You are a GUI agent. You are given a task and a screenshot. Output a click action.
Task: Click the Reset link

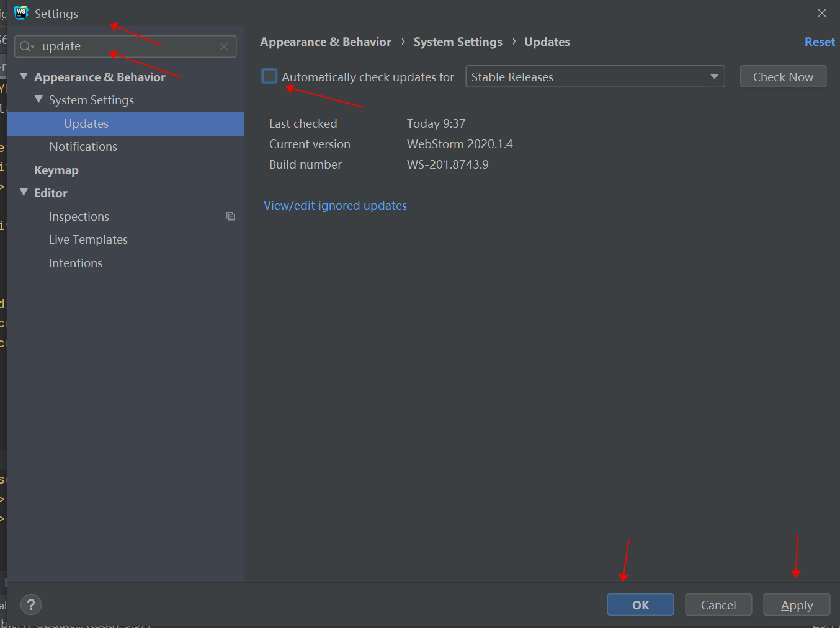(820, 42)
